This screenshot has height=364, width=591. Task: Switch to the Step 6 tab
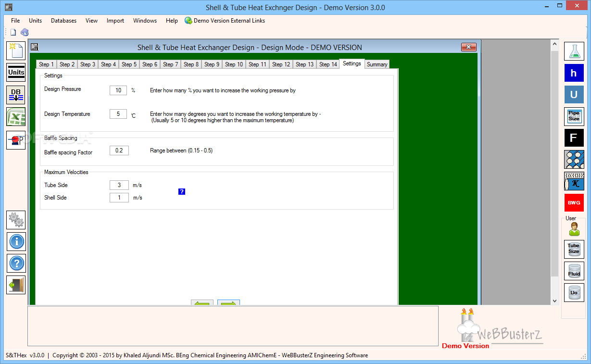click(150, 64)
